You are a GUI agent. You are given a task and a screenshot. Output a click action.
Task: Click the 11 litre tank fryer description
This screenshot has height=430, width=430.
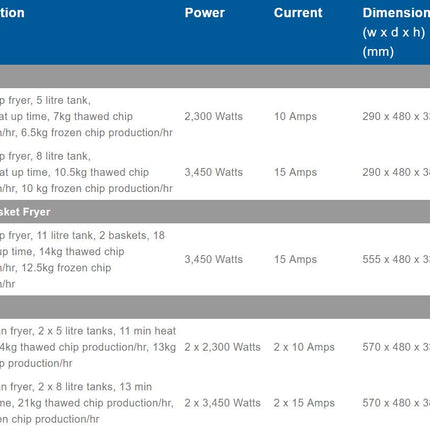[x=82, y=260]
